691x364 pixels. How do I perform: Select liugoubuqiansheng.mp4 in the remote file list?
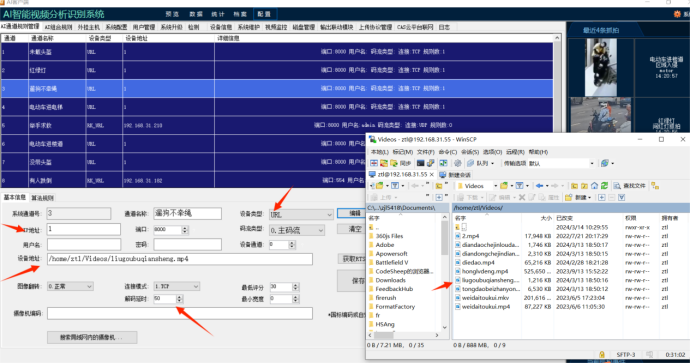[x=487, y=280]
